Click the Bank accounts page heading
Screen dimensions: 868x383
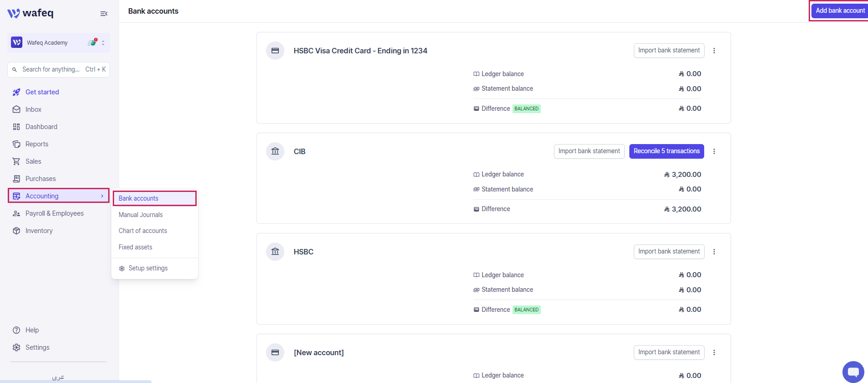pos(153,11)
